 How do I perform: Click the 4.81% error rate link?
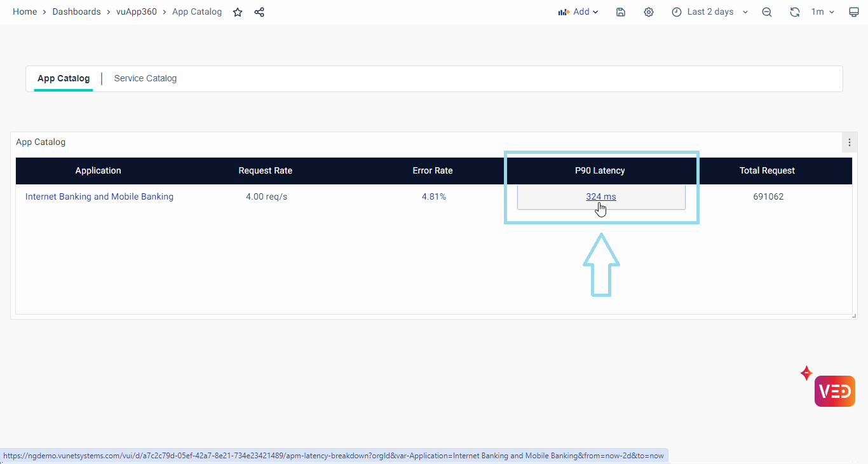click(433, 196)
